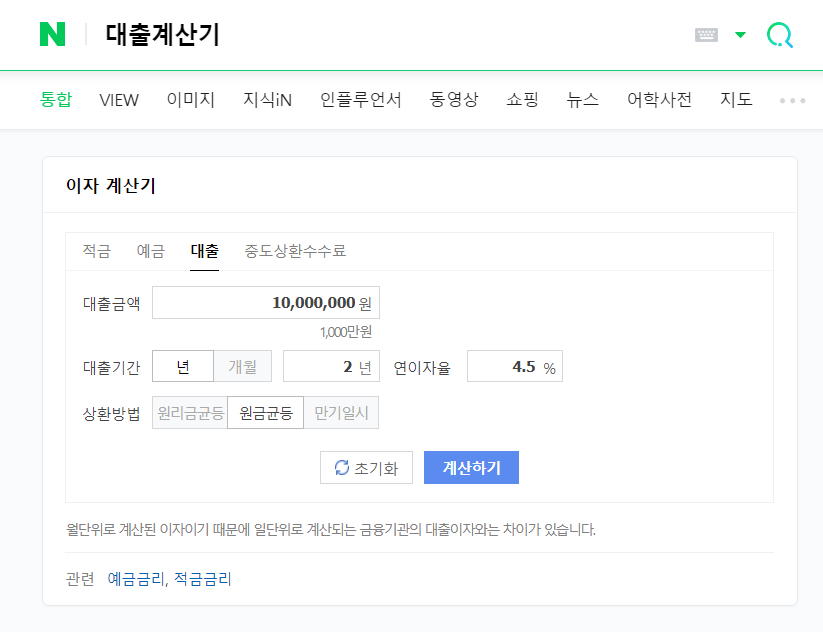The height and width of the screenshot is (632, 823).
Task: Click the 1,000만원 amount hint text
Action: 346,332
